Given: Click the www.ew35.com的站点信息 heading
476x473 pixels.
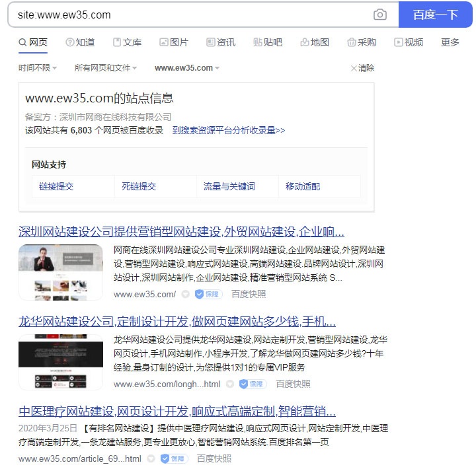Looking at the screenshot, I should (99, 98).
